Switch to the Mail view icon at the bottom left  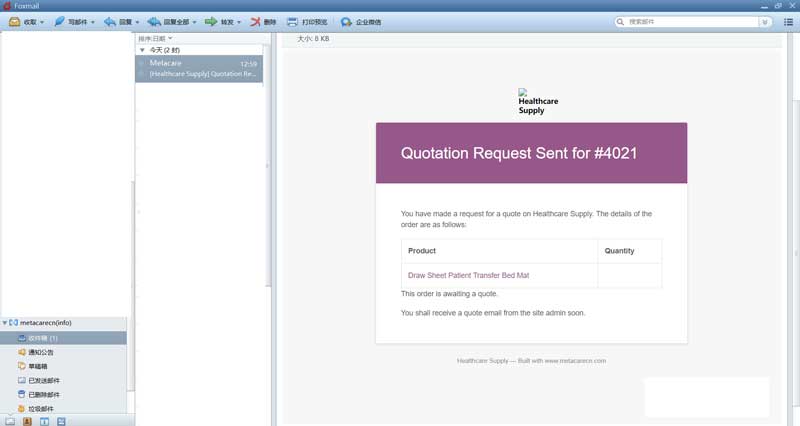(x=10, y=421)
